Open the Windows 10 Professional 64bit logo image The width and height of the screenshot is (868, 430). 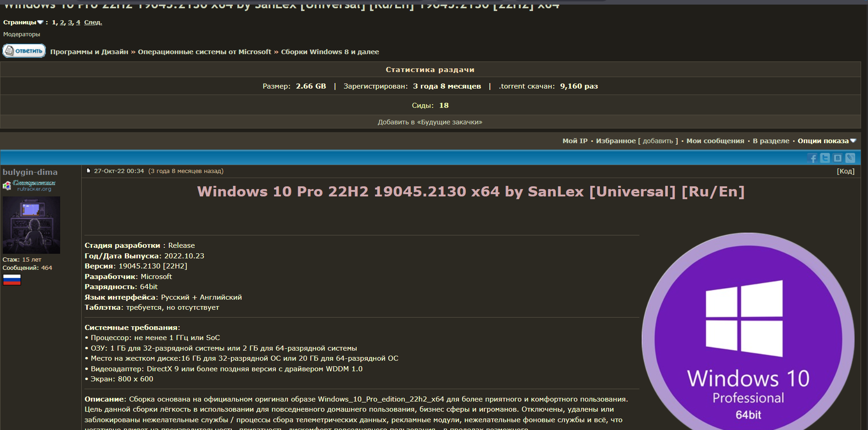[x=748, y=331]
